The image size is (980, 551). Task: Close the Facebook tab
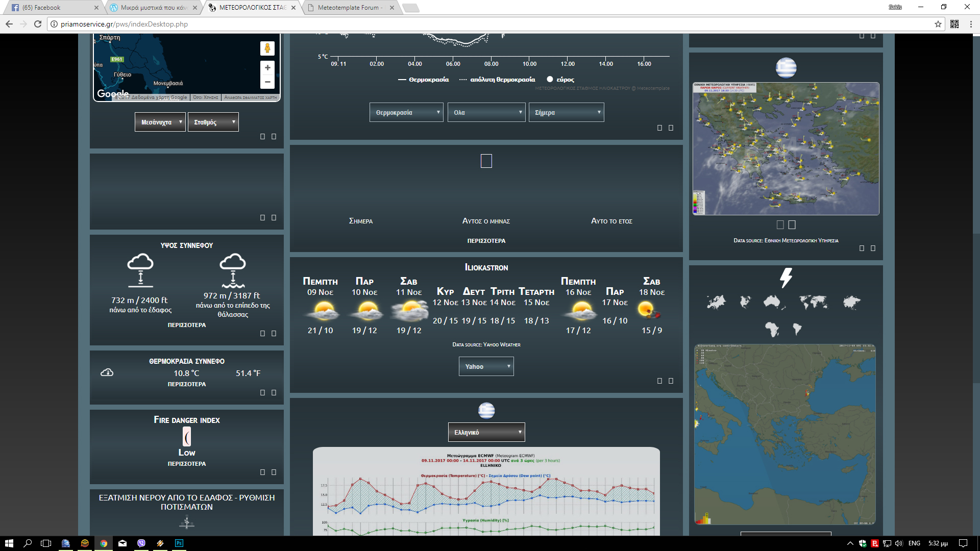[96, 8]
